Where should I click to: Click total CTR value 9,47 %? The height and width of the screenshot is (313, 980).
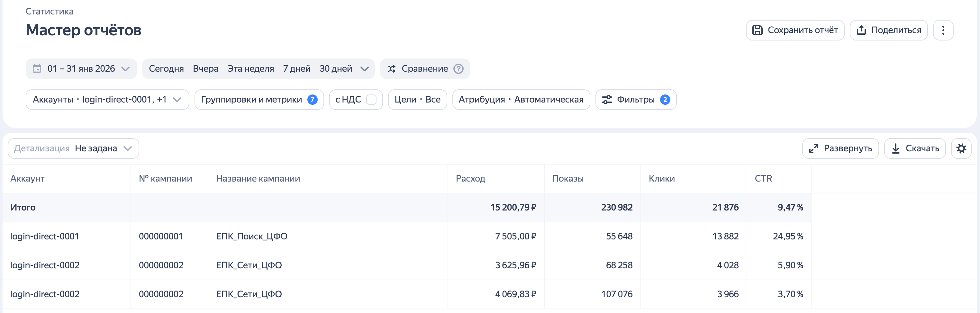pos(791,207)
